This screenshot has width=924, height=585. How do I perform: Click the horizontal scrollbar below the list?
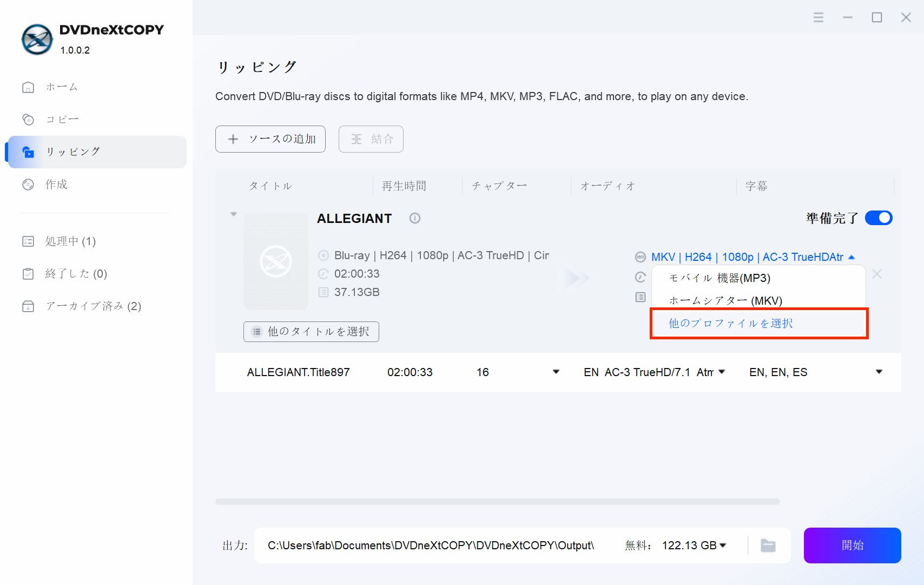(x=498, y=502)
